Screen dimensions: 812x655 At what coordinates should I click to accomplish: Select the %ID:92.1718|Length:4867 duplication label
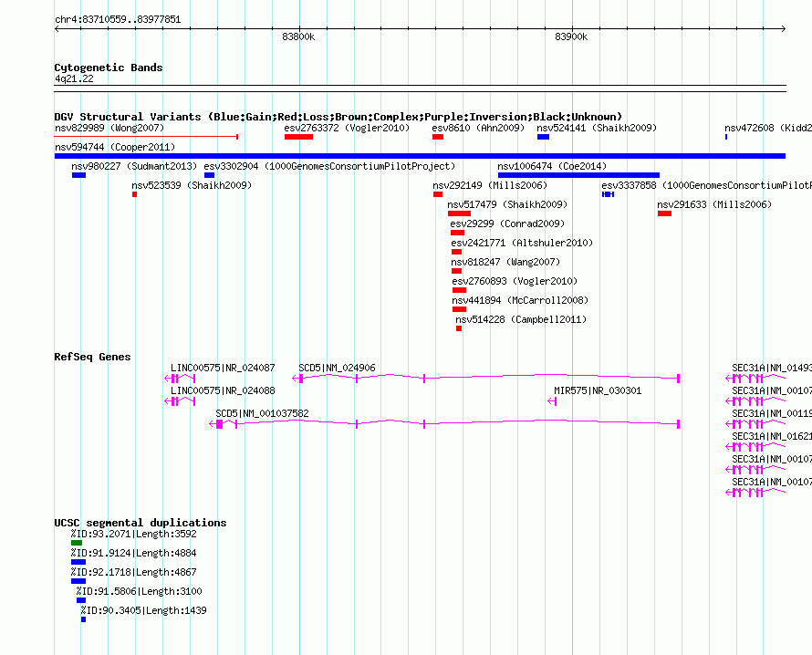click(x=133, y=572)
